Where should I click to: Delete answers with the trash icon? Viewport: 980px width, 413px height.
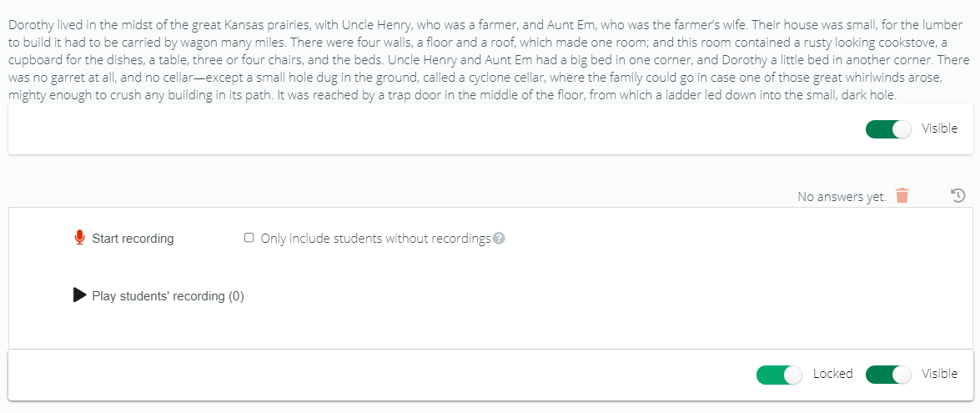click(902, 195)
